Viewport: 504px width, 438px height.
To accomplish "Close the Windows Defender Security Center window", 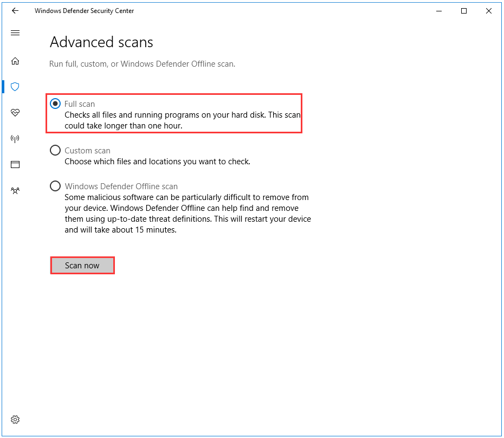I will pos(489,11).
